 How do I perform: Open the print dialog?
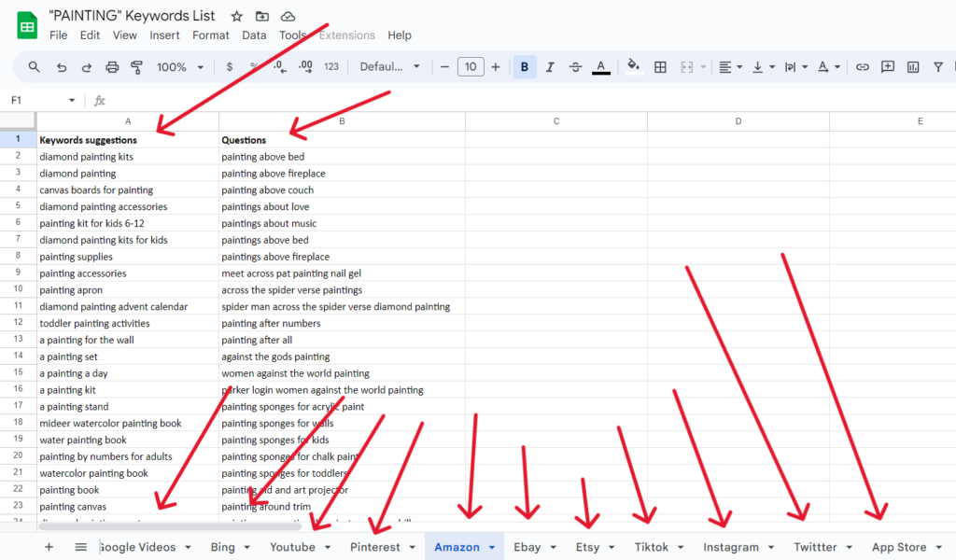tap(111, 66)
